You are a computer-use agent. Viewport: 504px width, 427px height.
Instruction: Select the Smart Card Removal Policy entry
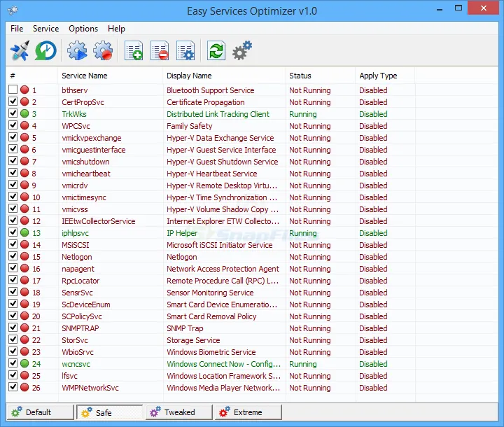(x=211, y=316)
